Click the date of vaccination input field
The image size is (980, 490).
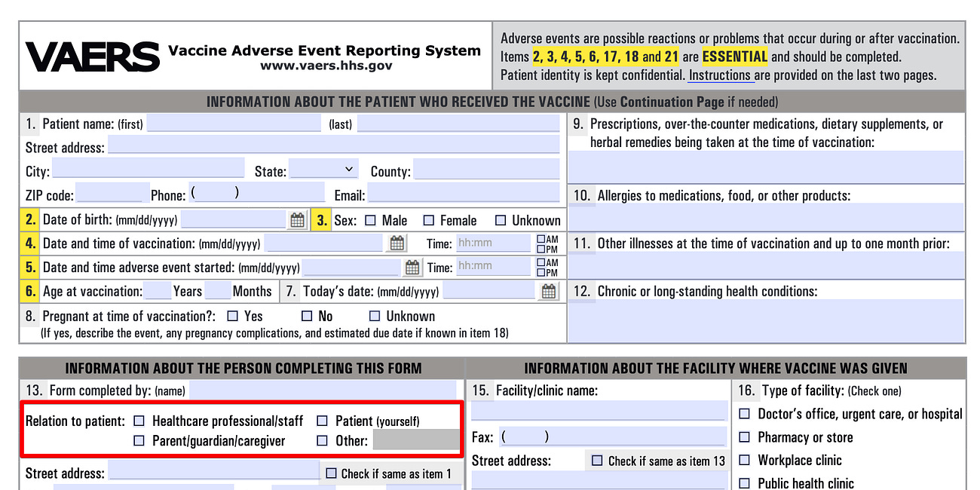(325, 243)
